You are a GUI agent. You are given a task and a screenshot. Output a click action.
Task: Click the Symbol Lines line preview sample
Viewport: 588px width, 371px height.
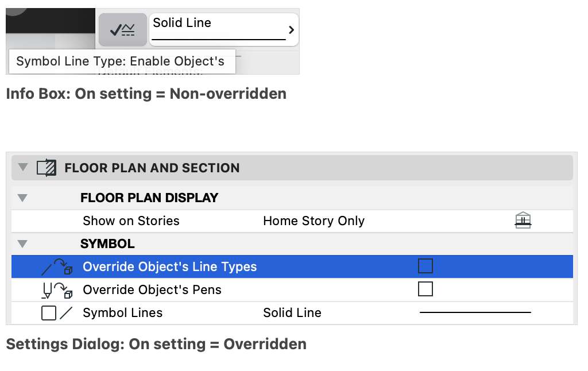pos(475,312)
